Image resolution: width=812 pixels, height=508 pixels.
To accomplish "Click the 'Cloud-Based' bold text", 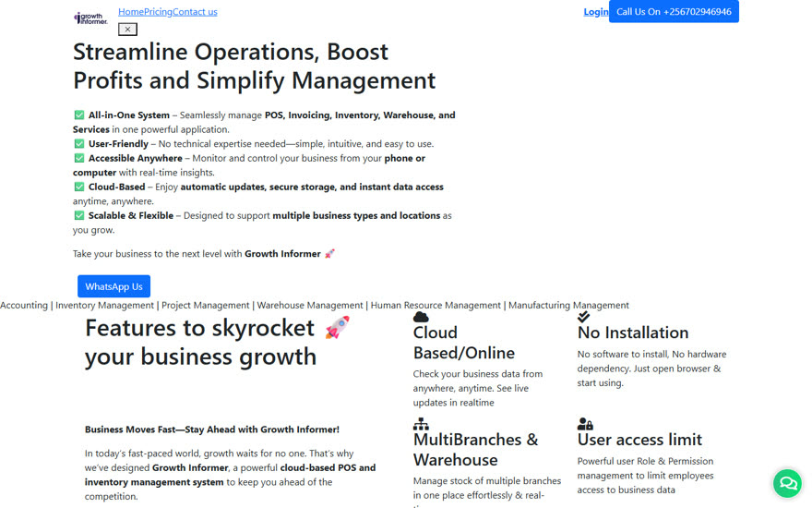I will (116, 187).
